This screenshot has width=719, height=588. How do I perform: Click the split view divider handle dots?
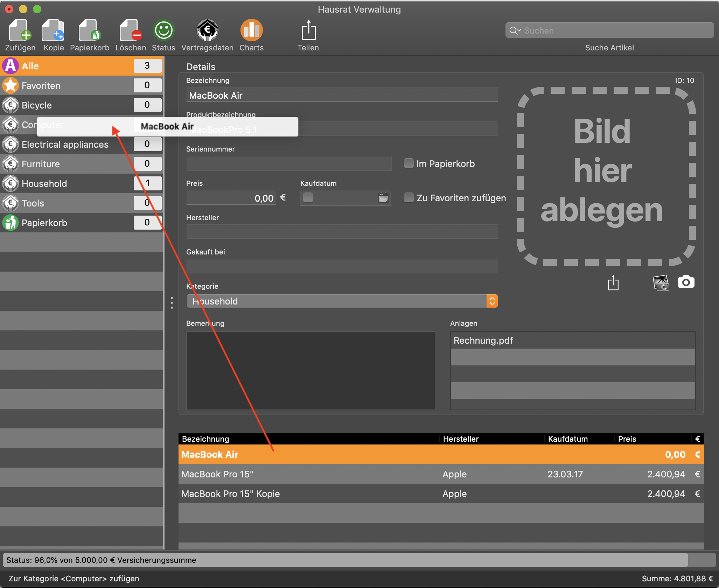coord(172,302)
